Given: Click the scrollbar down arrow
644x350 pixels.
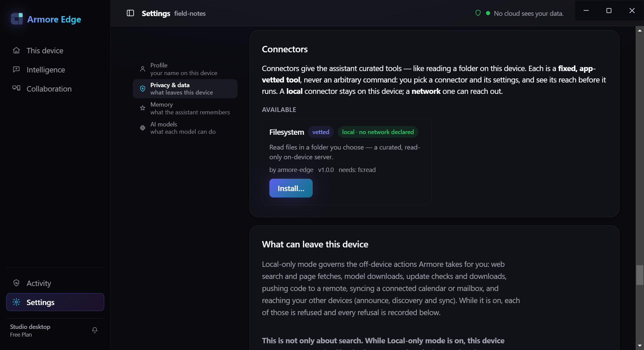Looking at the screenshot, I should tap(640, 346).
